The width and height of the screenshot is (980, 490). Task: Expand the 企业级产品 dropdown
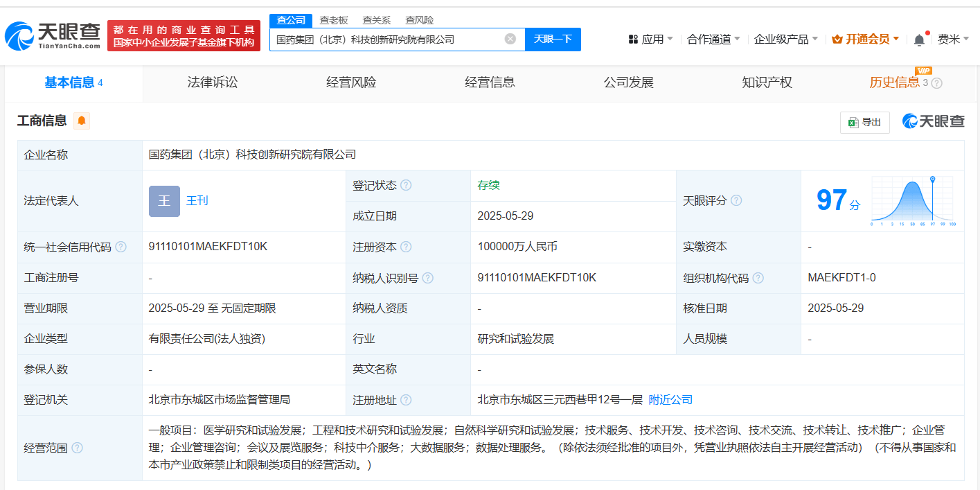pyautogui.click(x=785, y=40)
